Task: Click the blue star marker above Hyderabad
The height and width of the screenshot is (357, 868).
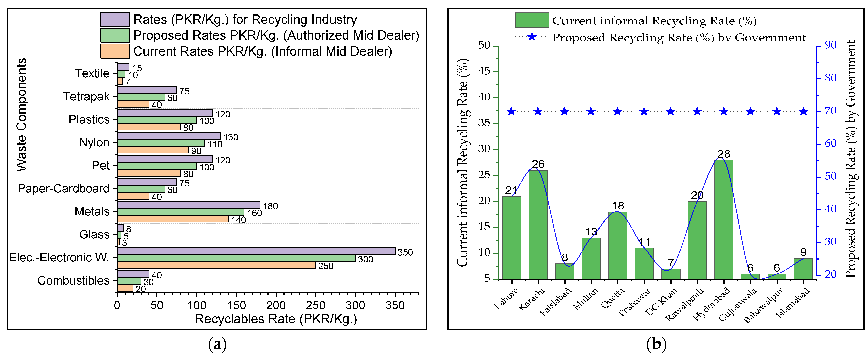Action: tap(723, 112)
